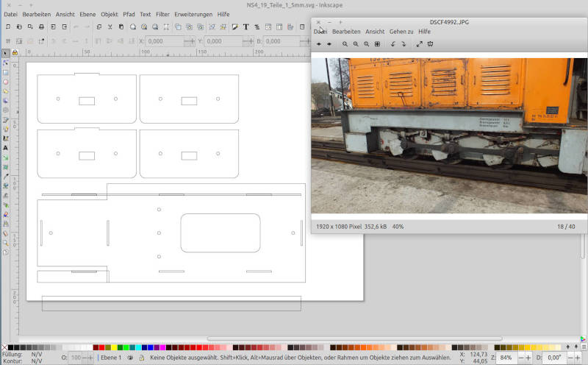This screenshot has width=588, height=365.
Task: Select the arrow Selector tool in toolbox
Action: click(x=5, y=53)
